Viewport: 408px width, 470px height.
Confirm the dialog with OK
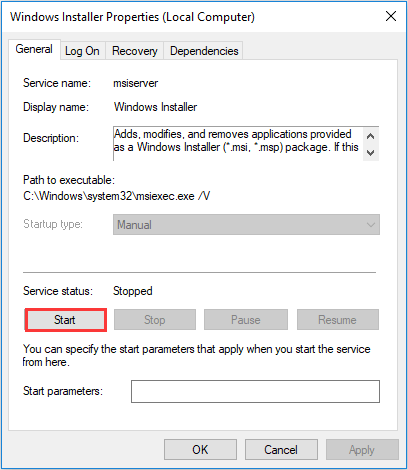point(200,450)
